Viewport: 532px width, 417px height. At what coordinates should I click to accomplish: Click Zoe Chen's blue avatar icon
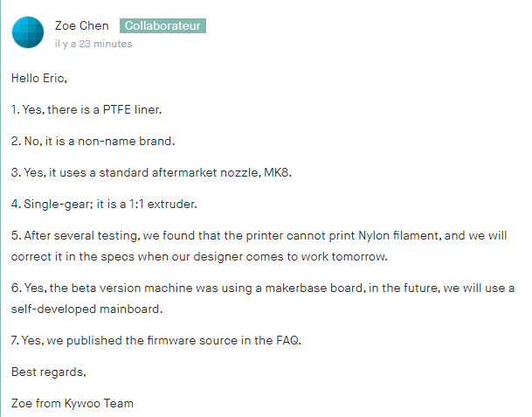click(x=28, y=32)
